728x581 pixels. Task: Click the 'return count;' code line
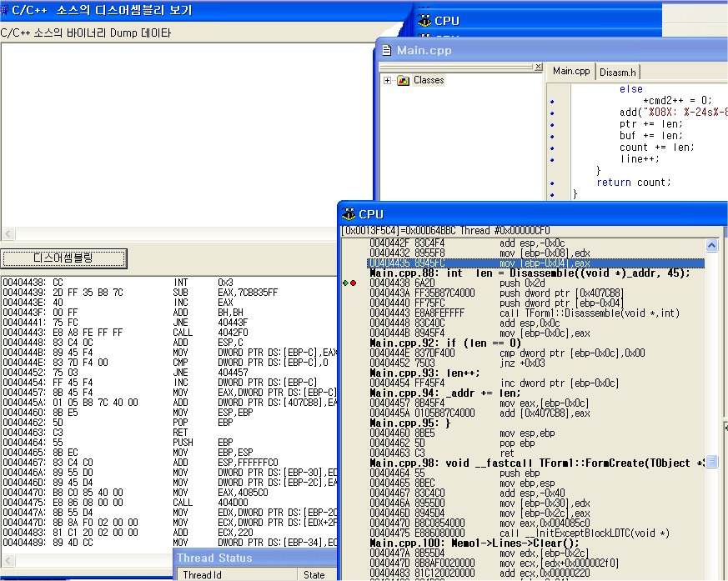[x=633, y=183]
